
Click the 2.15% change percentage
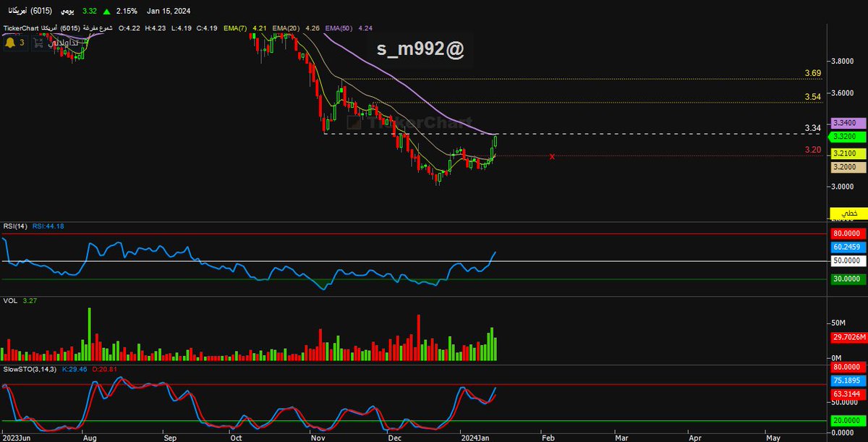[x=125, y=11]
